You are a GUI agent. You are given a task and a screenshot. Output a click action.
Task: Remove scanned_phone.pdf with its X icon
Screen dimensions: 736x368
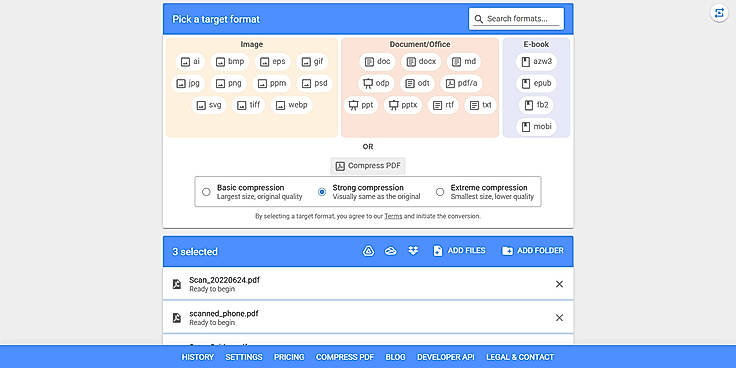point(559,318)
